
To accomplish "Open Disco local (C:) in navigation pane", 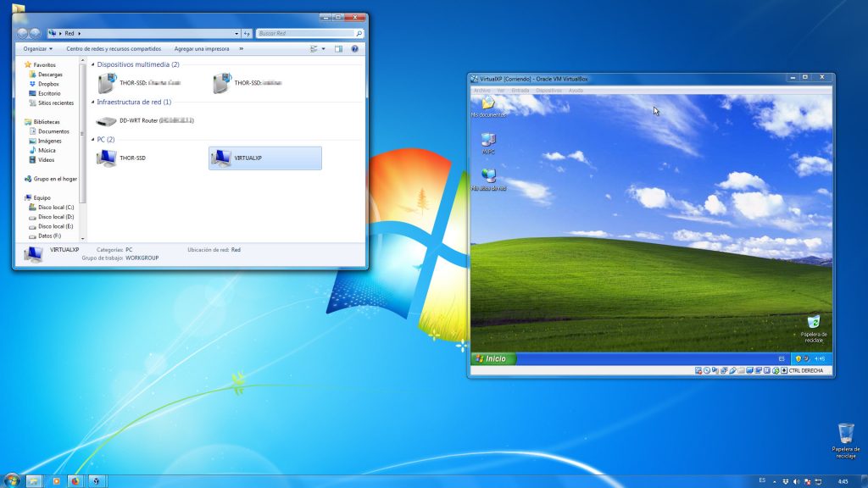I will pos(51,208).
